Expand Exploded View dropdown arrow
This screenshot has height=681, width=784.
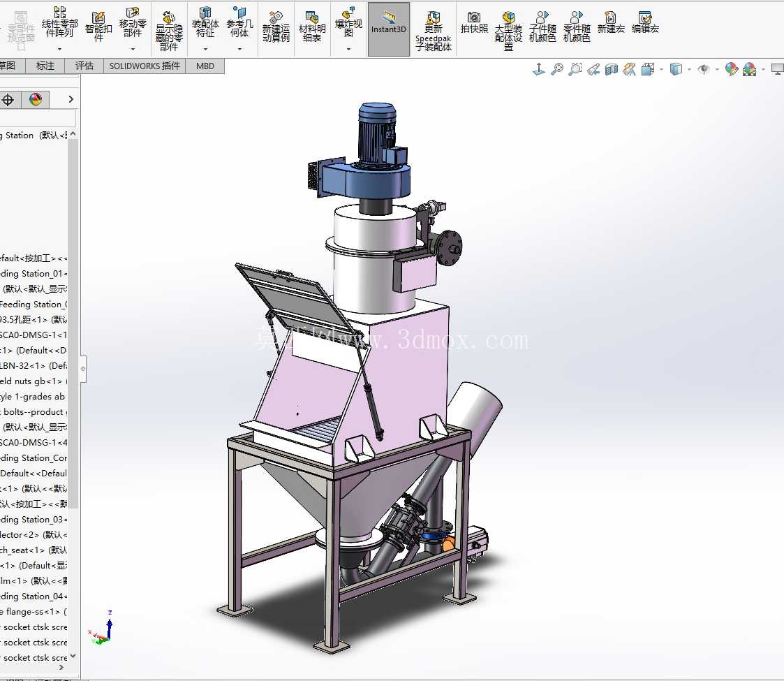click(x=348, y=49)
